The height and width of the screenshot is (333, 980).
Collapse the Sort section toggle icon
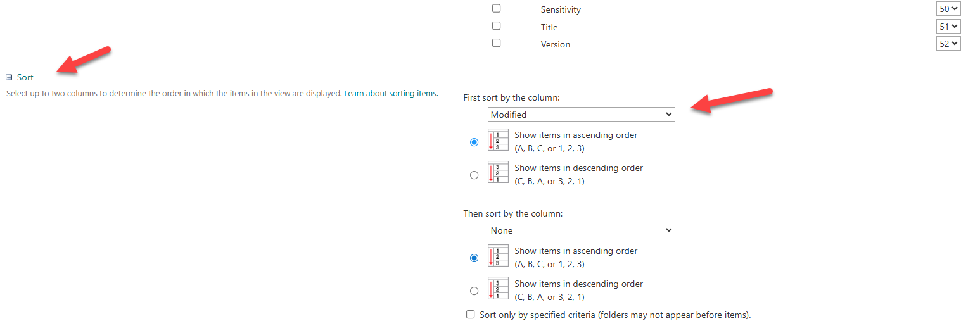pos(9,77)
